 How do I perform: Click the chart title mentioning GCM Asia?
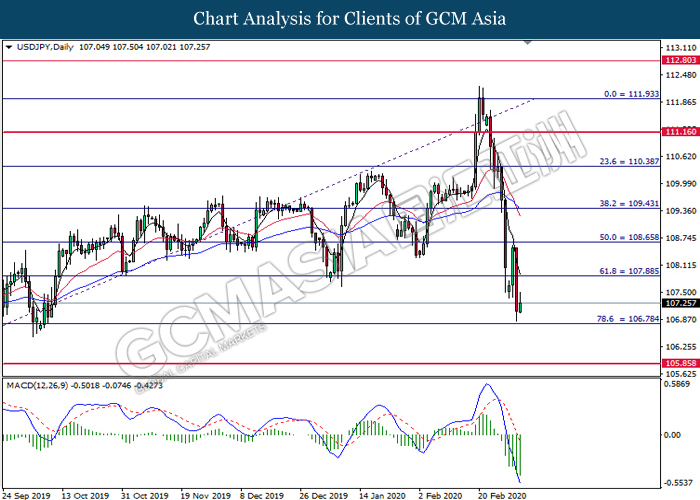coord(349,18)
